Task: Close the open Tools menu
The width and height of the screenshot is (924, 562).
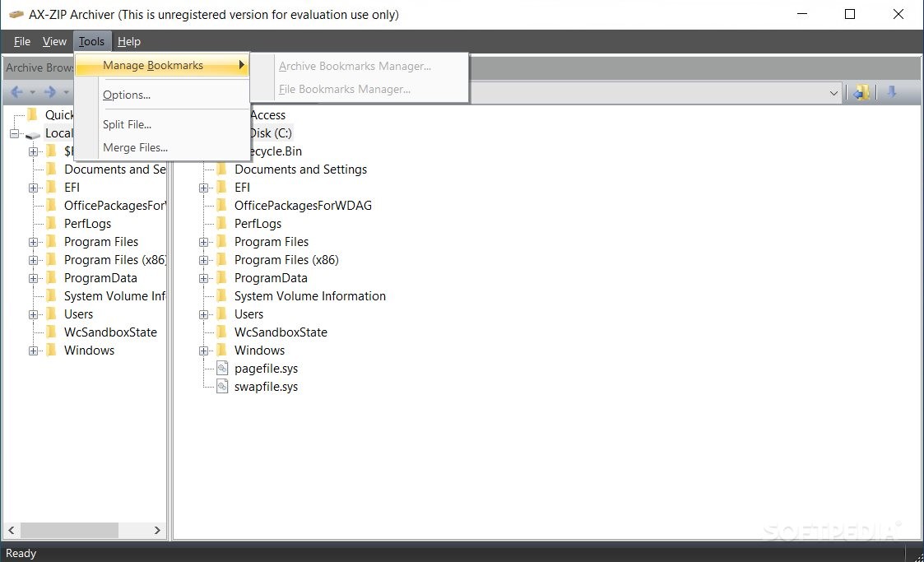Action: (91, 41)
